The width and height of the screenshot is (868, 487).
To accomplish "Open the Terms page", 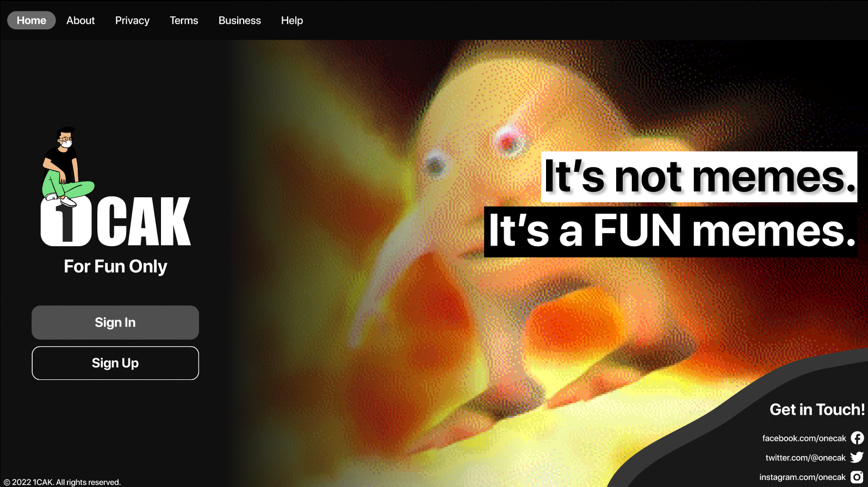I will click(x=184, y=20).
